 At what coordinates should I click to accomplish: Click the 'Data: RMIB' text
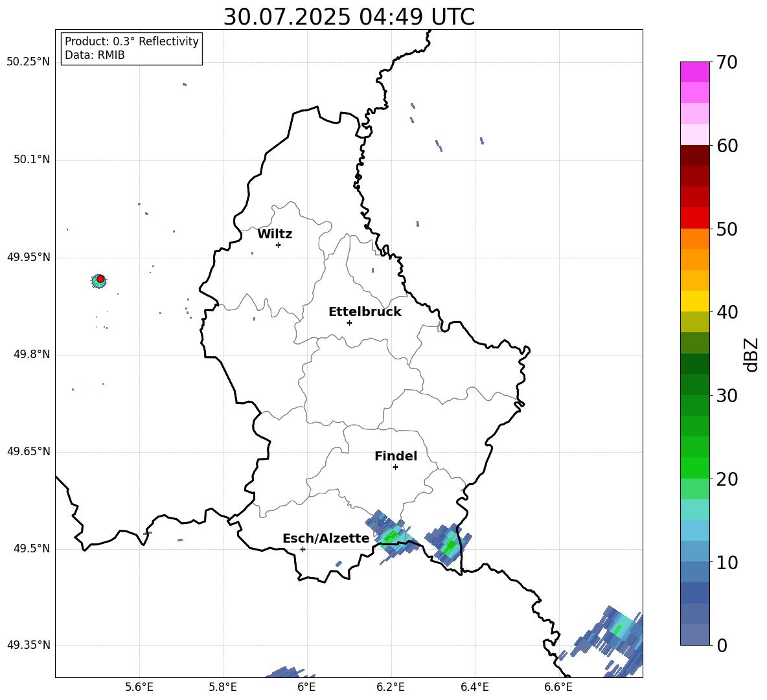pos(95,55)
